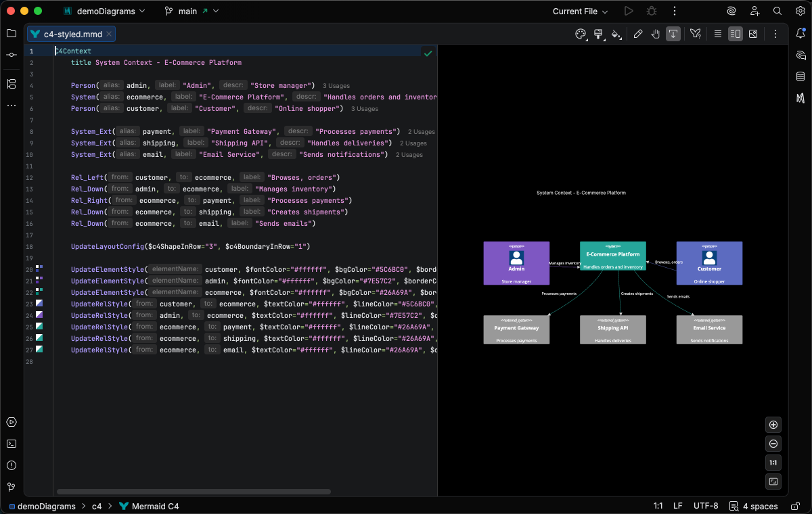
Task: Open the palette theme picker in editor toolbar
Action: (x=580, y=34)
